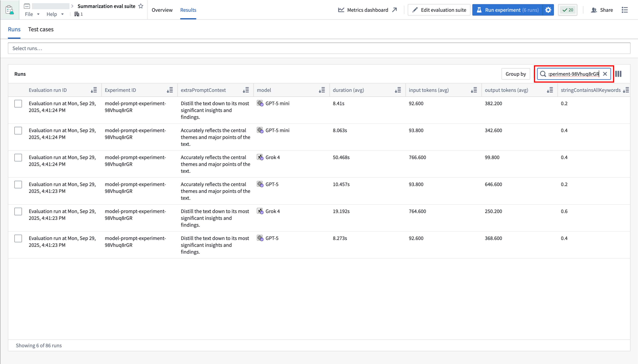The height and width of the screenshot is (364, 638).
Task: Sort by Evaluation run ID column
Action: coord(94,90)
